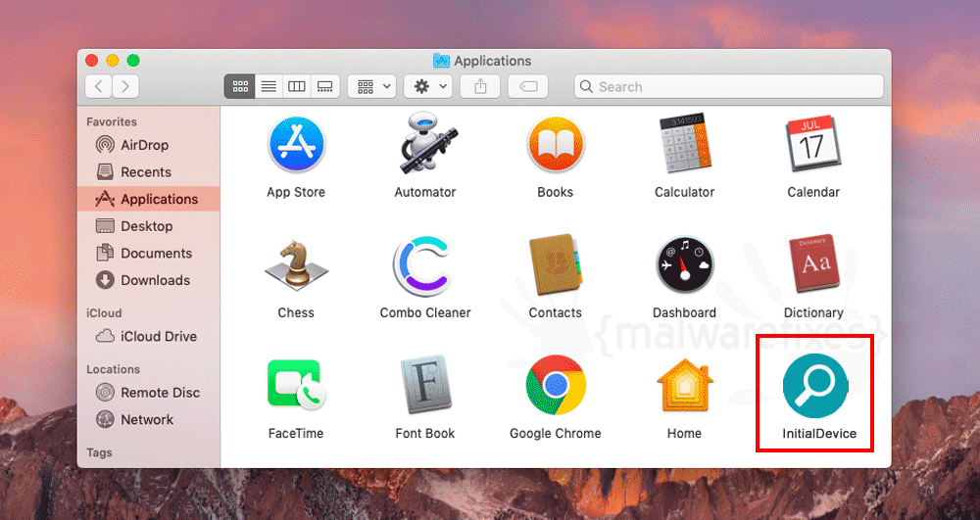The height and width of the screenshot is (520, 980).
Task: Open the Automator robot icon
Action: click(x=427, y=144)
